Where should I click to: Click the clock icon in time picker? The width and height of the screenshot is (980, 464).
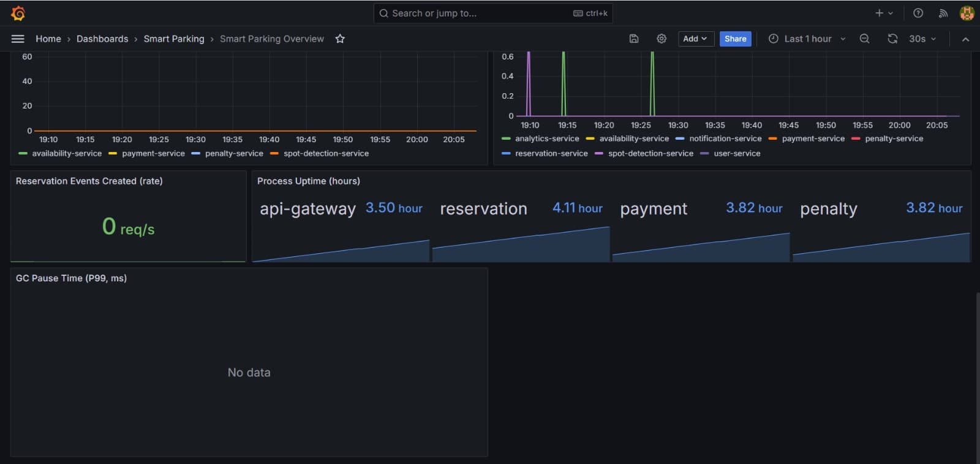[x=774, y=39]
